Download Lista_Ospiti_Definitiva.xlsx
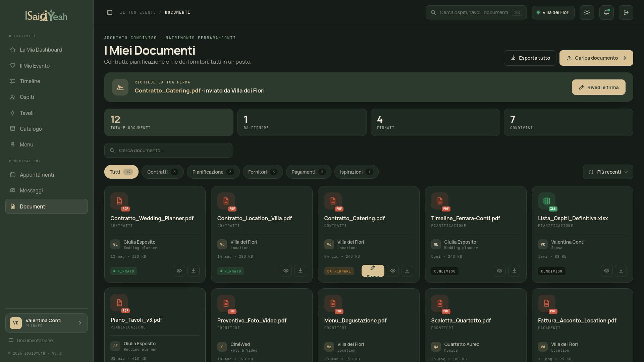644x362 pixels. pos(621,271)
